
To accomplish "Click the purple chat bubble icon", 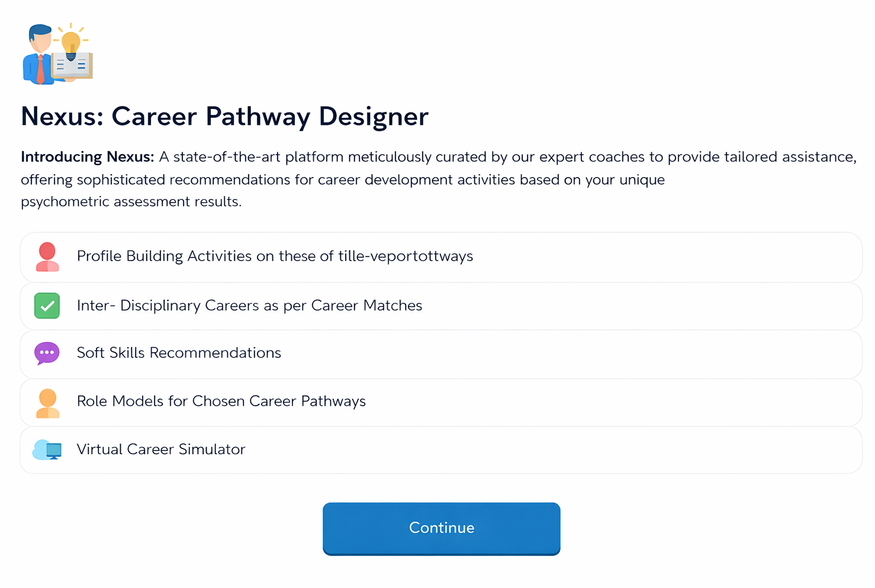I will (x=47, y=353).
